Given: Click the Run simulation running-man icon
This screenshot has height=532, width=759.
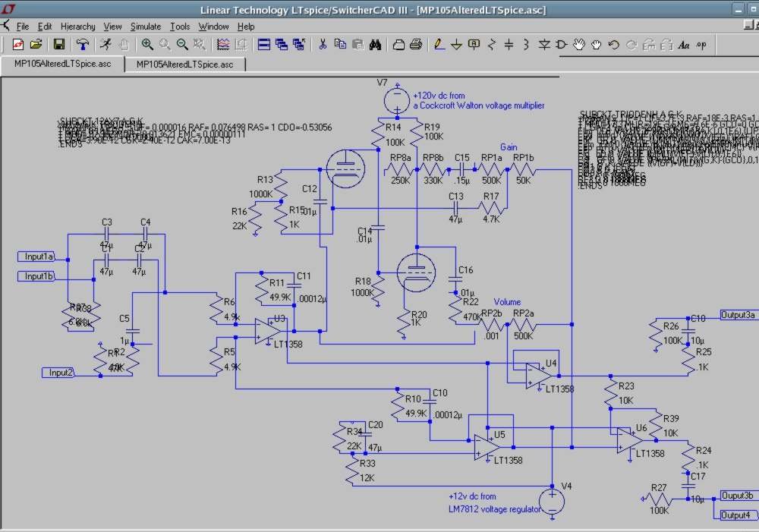Looking at the screenshot, I should (x=106, y=45).
